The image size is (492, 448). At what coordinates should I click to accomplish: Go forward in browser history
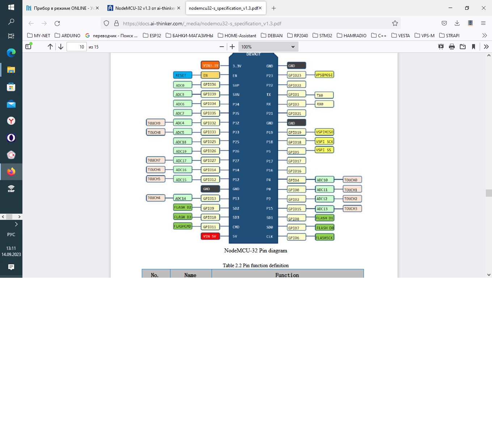[44, 23]
